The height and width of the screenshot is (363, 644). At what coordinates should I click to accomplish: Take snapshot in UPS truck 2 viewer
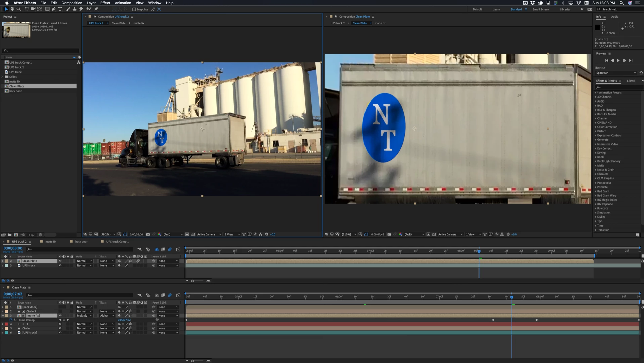(148, 234)
